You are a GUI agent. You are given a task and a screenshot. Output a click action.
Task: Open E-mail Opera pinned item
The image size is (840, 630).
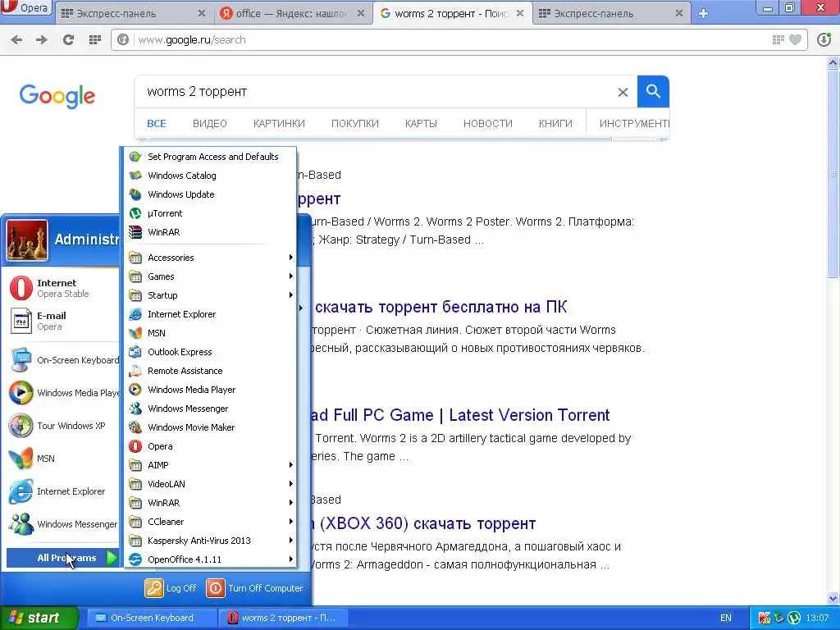(62, 321)
